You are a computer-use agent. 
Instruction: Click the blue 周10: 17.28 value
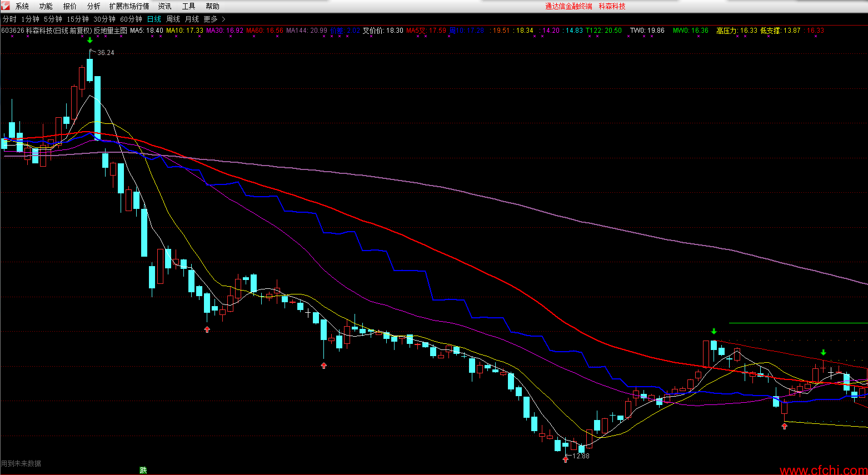click(x=467, y=31)
